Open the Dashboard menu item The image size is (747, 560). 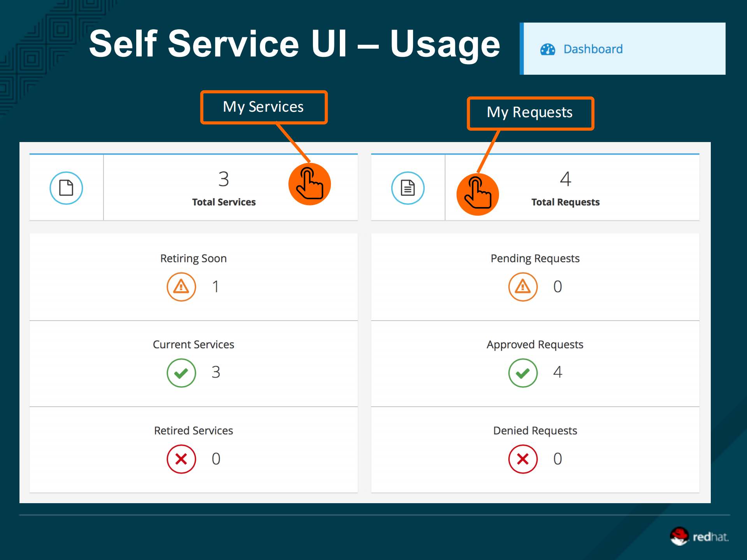tap(593, 49)
